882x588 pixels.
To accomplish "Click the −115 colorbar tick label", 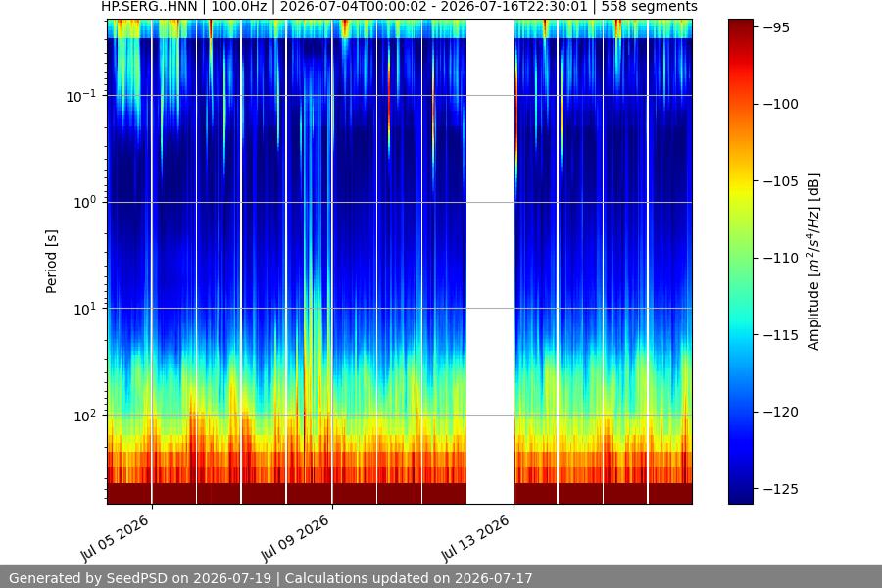I will [780, 335].
